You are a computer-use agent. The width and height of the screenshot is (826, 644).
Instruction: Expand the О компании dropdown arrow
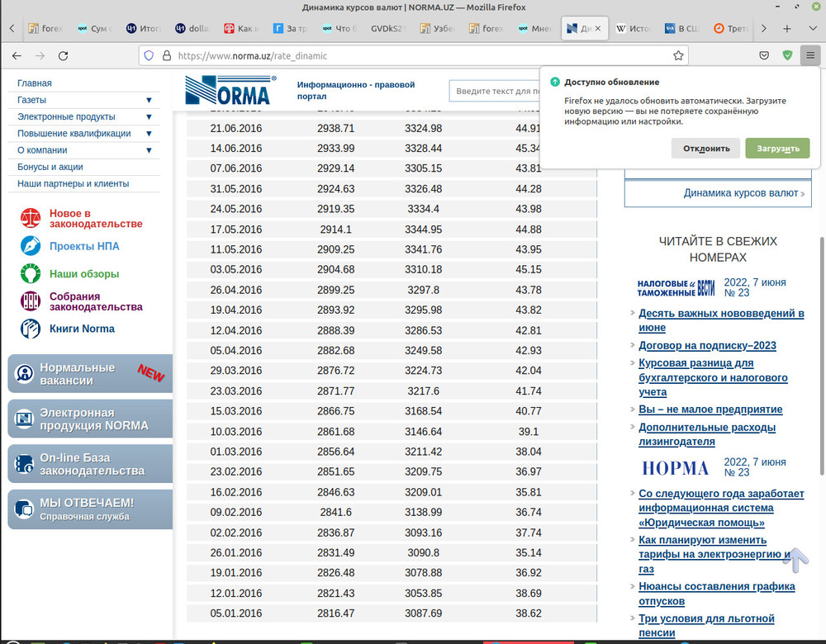[149, 150]
